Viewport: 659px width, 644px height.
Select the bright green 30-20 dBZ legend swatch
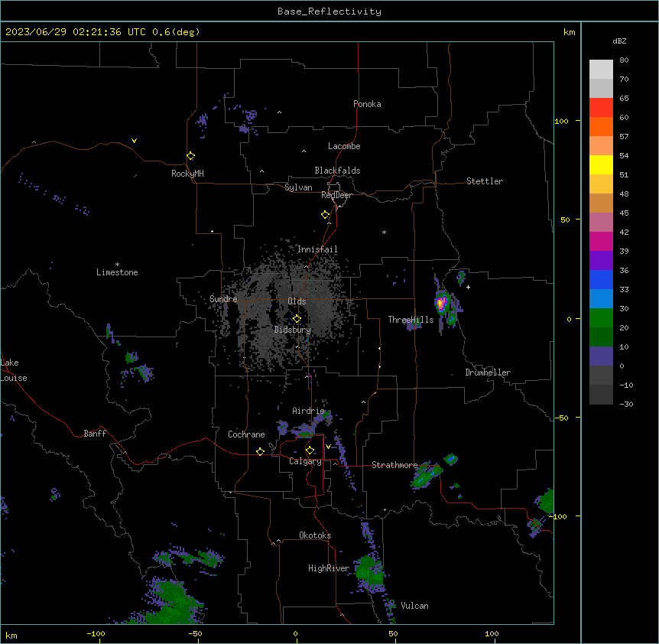601,318
